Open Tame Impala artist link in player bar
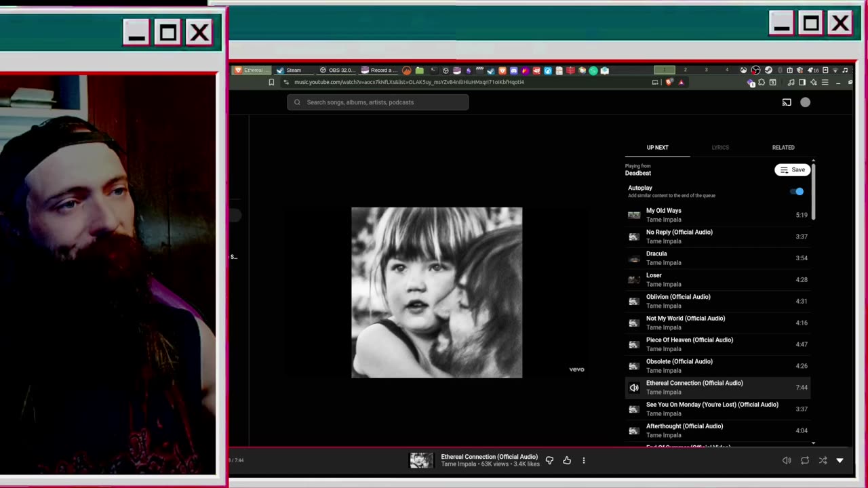The width and height of the screenshot is (868, 488). [x=460, y=464]
